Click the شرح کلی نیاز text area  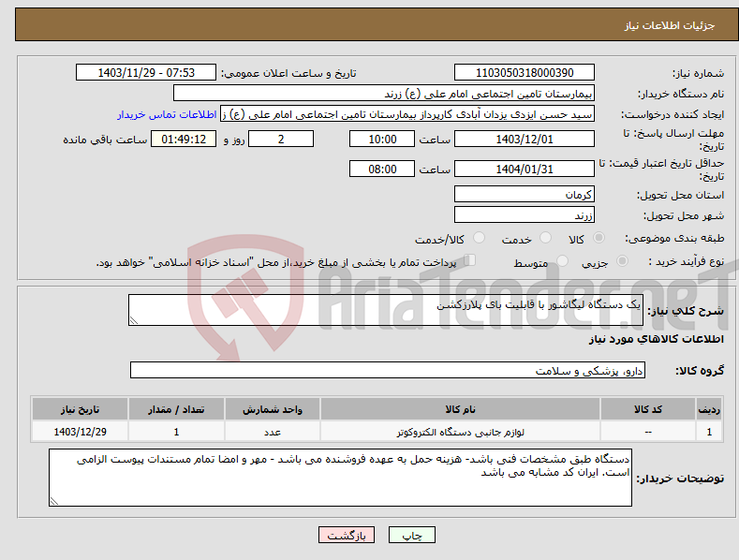click(386, 310)
